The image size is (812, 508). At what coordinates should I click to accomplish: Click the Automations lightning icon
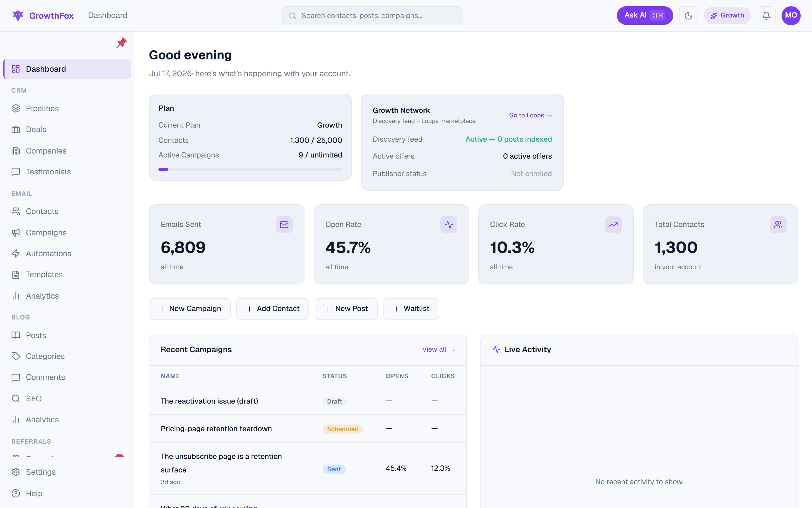click(16, 254)
